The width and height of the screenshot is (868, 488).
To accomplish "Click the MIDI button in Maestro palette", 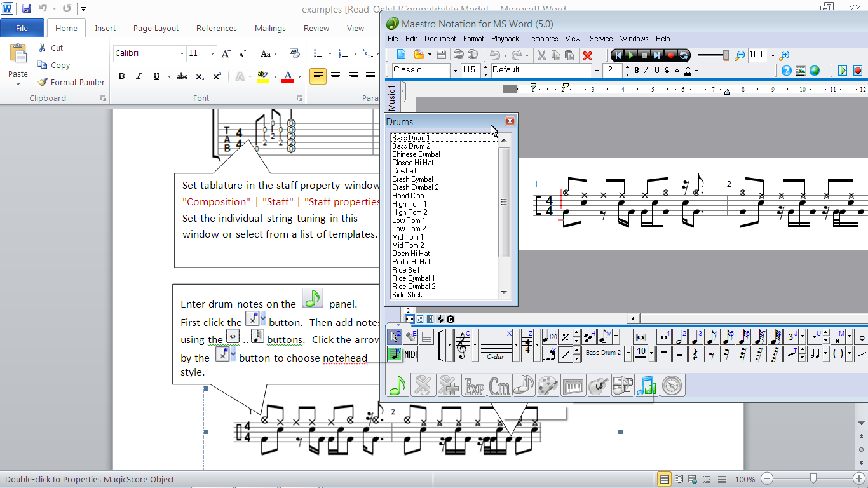I will (410, 354).
